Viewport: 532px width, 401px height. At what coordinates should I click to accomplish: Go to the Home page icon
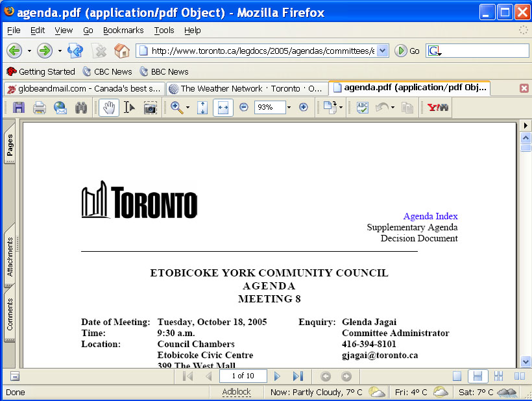click(x=122, y=51)
